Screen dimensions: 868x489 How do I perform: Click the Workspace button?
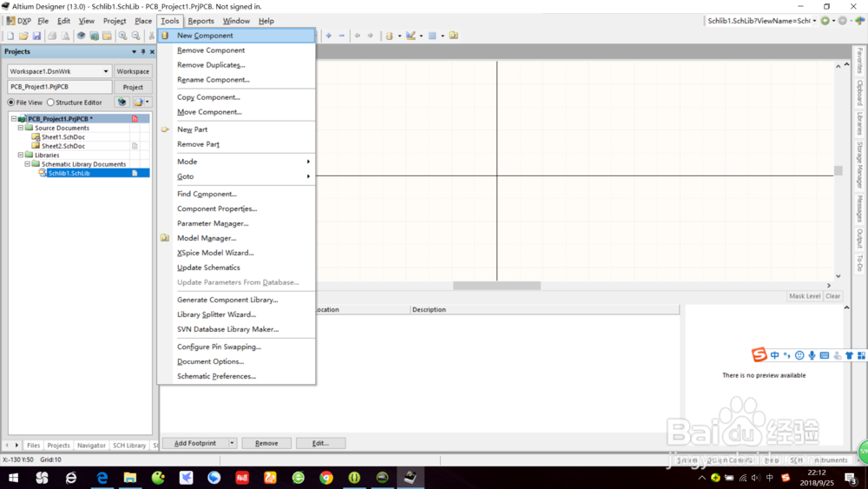(x=133, y=71)
